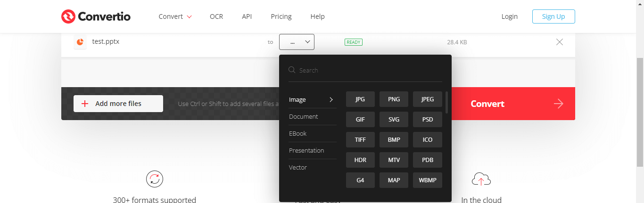Select the Vector format category
Viewport: 644px width, 203px height.
tap(298, 167)
